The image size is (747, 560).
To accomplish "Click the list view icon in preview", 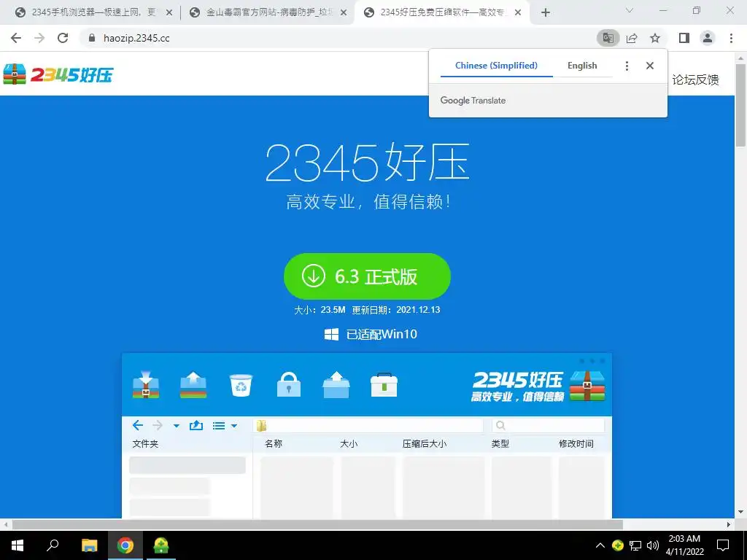I will click(x=219, y=426).
